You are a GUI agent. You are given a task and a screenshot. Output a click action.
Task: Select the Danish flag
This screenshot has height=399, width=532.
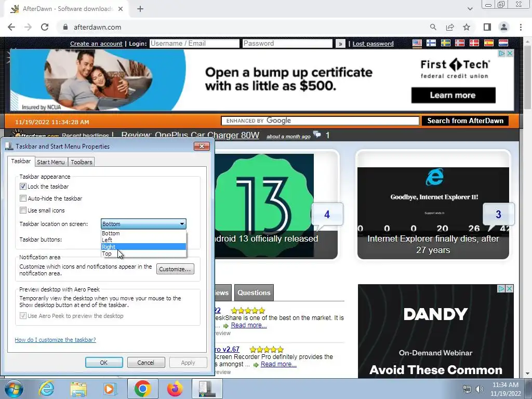click(x=474, y=43)
